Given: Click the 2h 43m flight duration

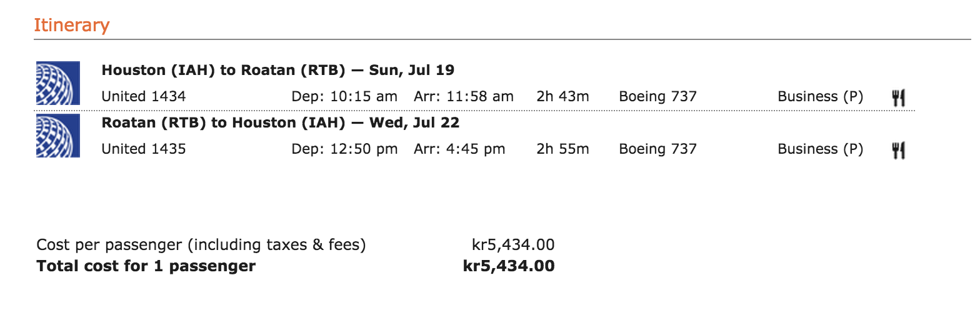Looking at the screenshot, I should pyautogui.click(x=562, y=96).
